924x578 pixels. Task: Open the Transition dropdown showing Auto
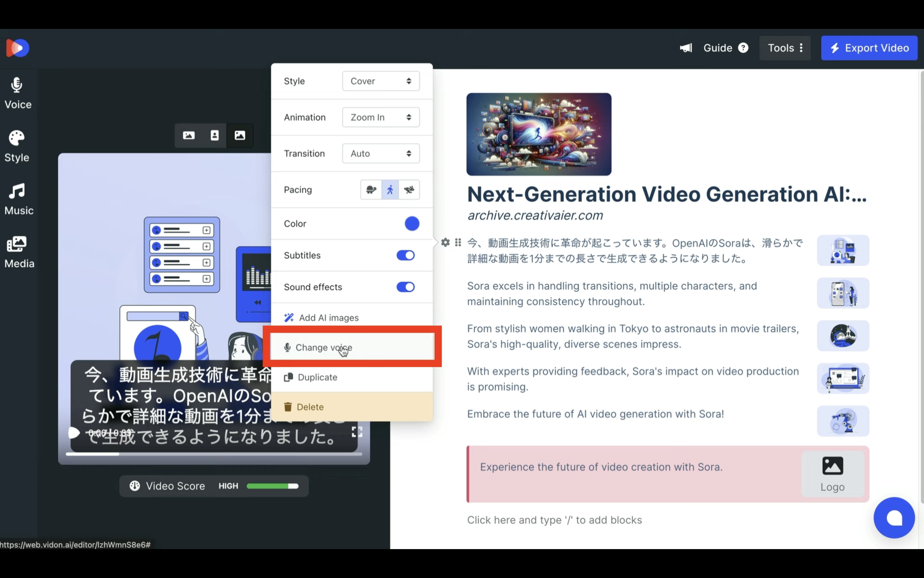pyautogui.click(x=381, y=154)
